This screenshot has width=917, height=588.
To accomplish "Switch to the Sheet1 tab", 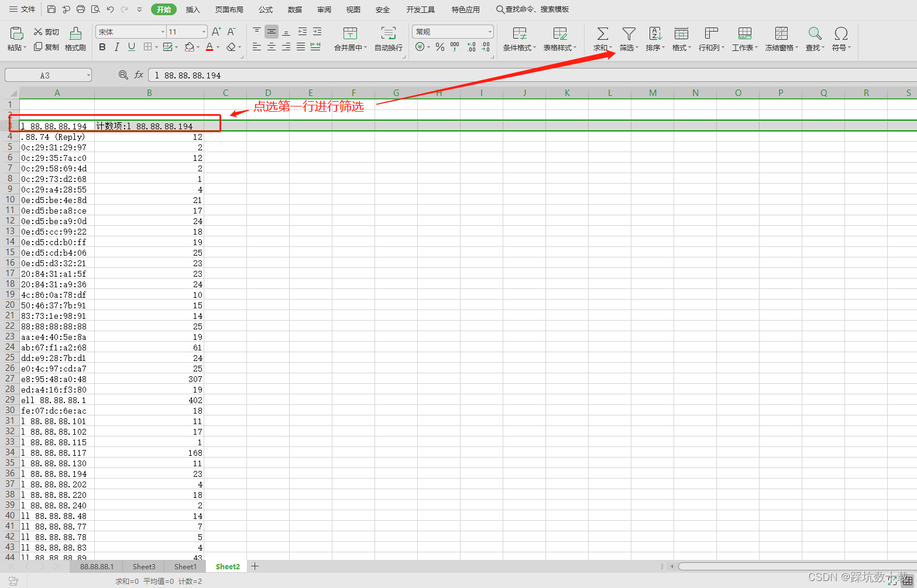I will (186, 566).
